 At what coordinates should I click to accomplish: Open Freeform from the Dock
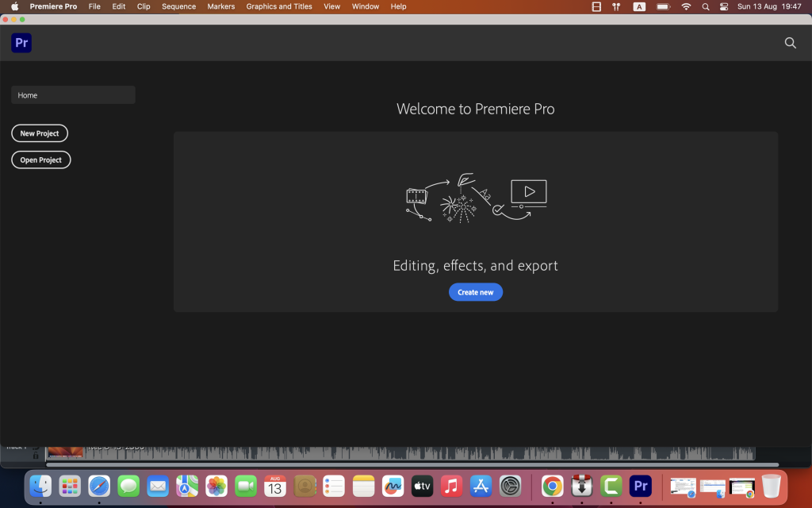point(393,487)
